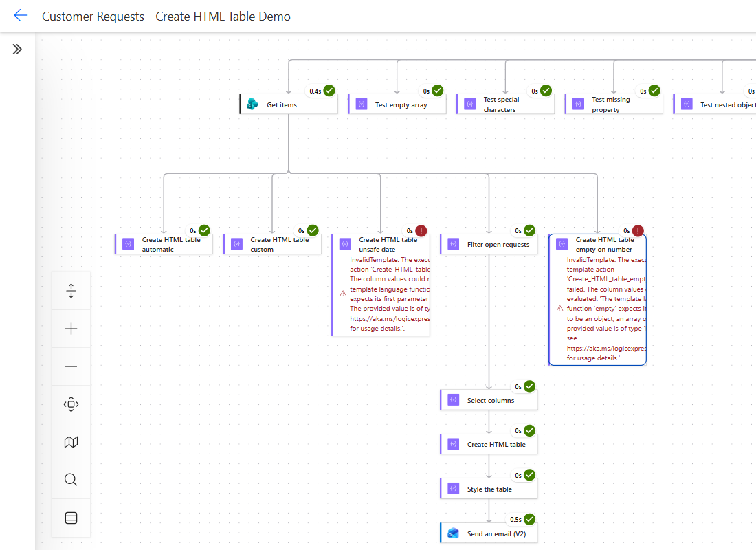Open the Filter open requests card
Image resolution: width=756 pixels, height=550 pixels.
tap(489, 244)
